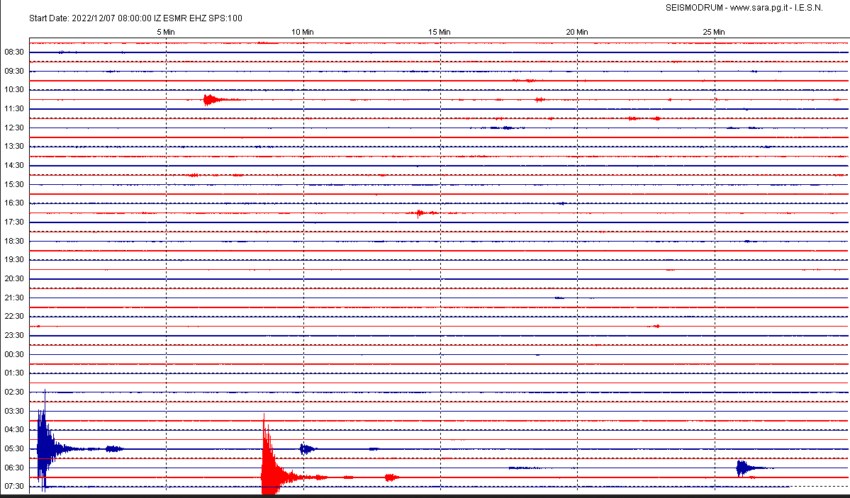
Task: Click the small red event on the 17:00 trace
Action: pyautogui.click(x=423, y=213)
